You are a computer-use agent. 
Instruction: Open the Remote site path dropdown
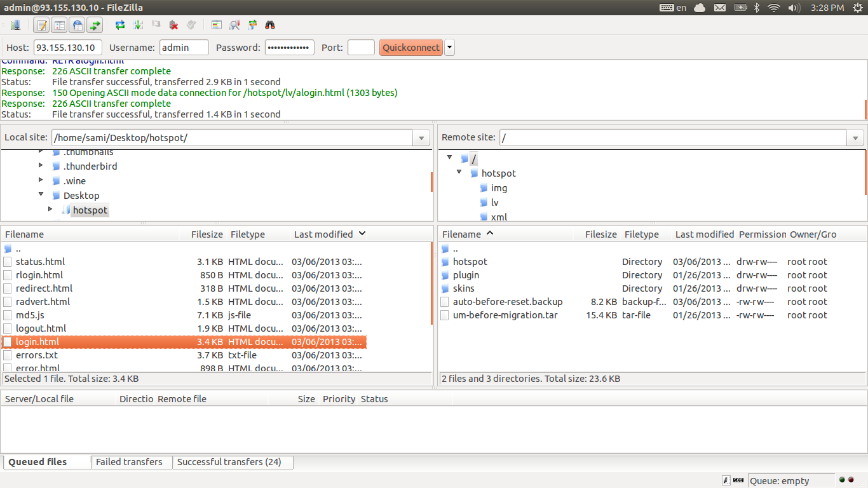pos(855,138)
